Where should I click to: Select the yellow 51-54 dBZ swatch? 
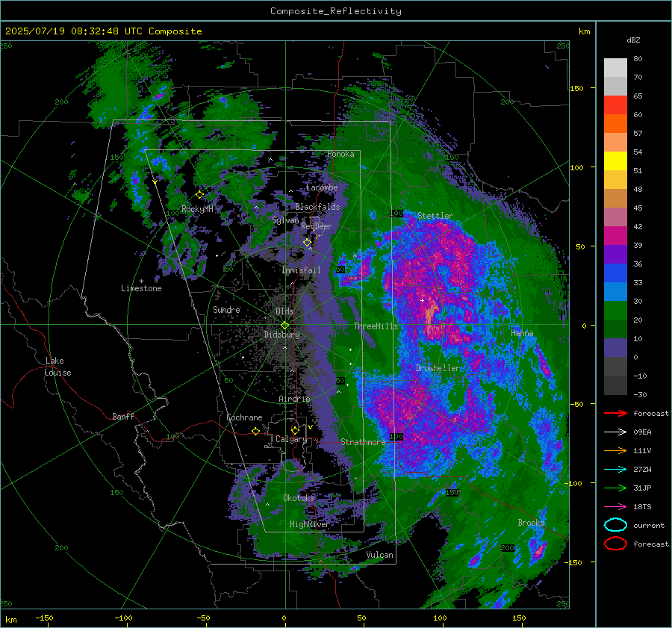coord(615,161)
